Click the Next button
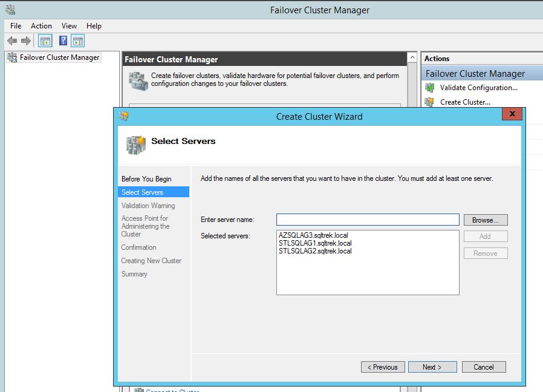 point(432,367)
